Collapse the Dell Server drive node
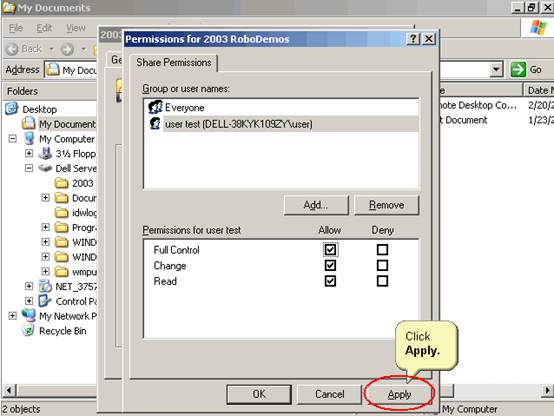The width and height of the screenshot is (554, 416). click(29, 168)
